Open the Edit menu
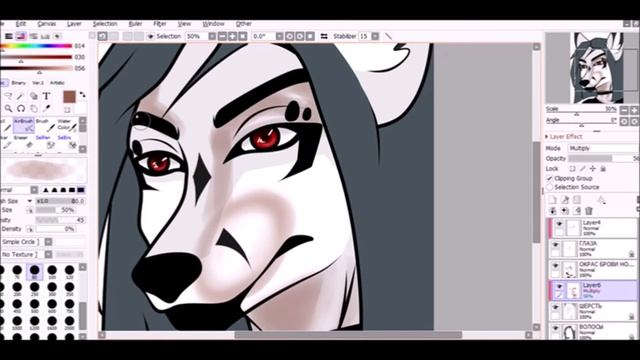This screenshot has width=640, height=360. [21, 24]
